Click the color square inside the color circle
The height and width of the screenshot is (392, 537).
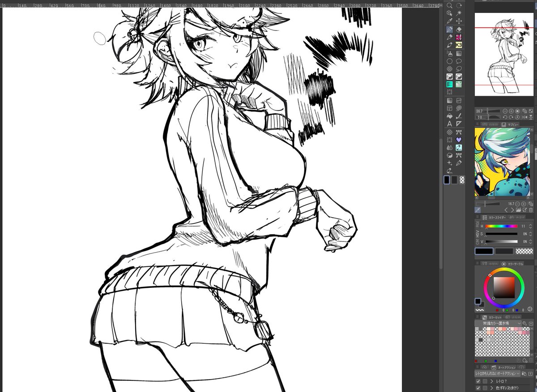click(x=504, y=287)
